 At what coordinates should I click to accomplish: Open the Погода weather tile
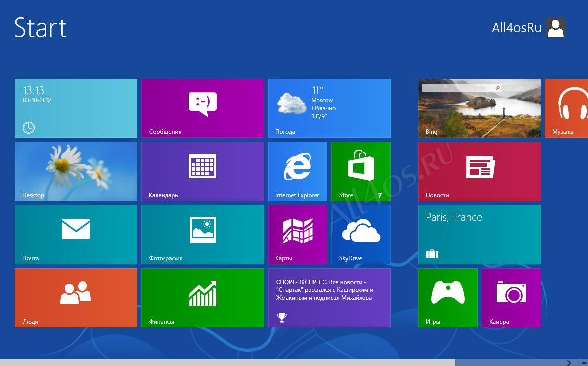[x=329, y=108]
